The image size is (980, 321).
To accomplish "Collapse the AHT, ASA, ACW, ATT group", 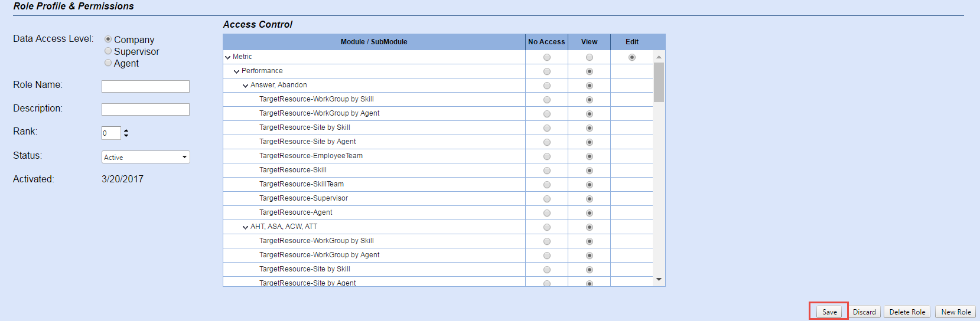I will [246, 227].
